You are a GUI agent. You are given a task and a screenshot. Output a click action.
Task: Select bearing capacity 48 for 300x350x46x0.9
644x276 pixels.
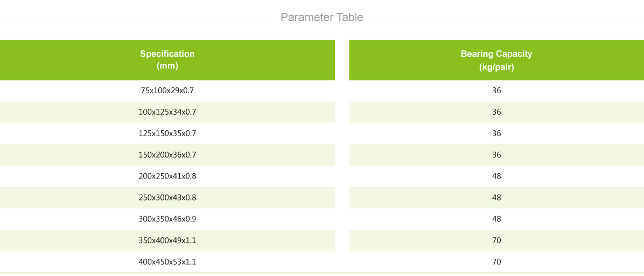pos(496,219)
